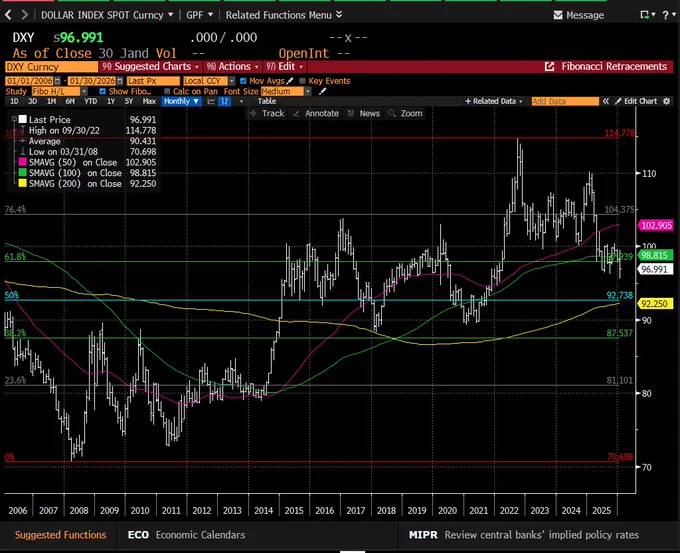
Task: Select the YTD range tab
Action: (91, 101)
